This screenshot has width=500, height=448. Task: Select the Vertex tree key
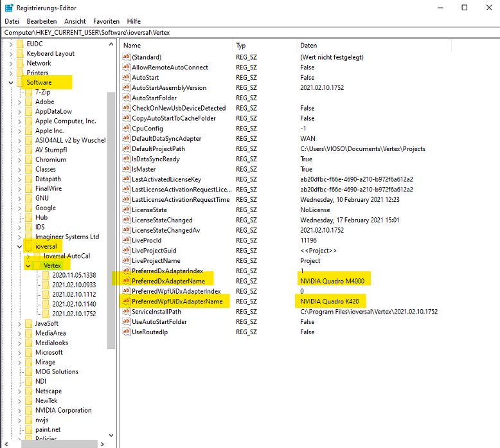tap(52, 265)
